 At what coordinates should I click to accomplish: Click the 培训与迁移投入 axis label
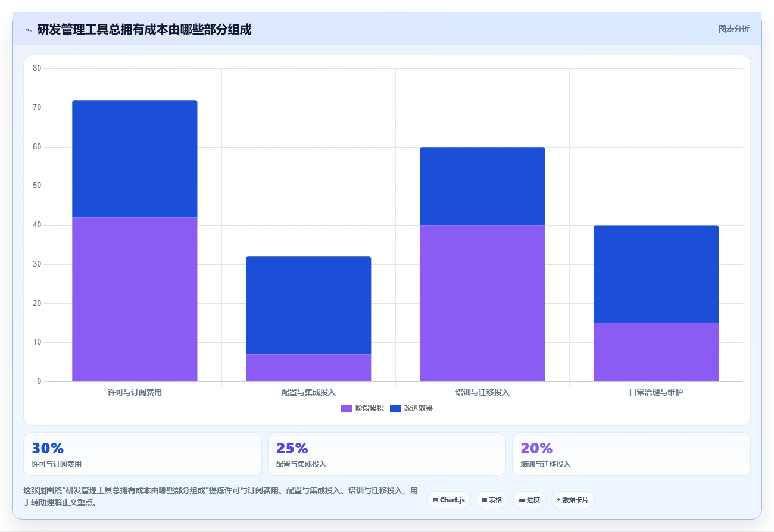coord(482,393)
